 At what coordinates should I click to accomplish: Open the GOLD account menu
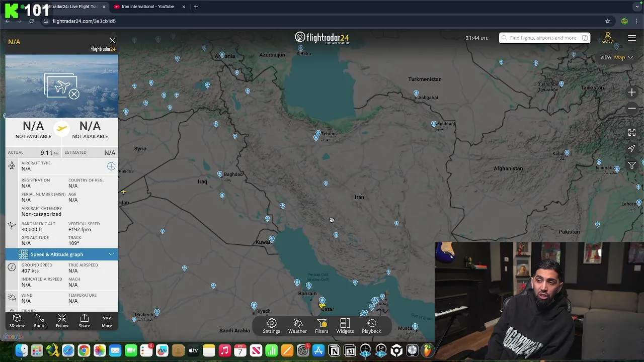click(x=608, y=38)
